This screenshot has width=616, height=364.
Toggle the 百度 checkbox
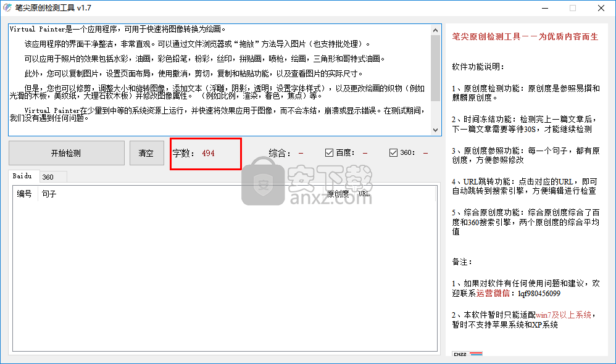329,153
